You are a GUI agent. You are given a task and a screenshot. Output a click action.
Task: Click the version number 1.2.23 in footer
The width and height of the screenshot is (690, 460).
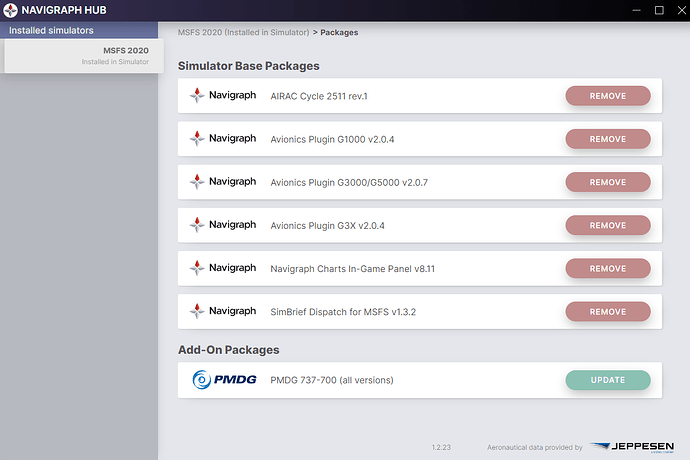[441, 447]
